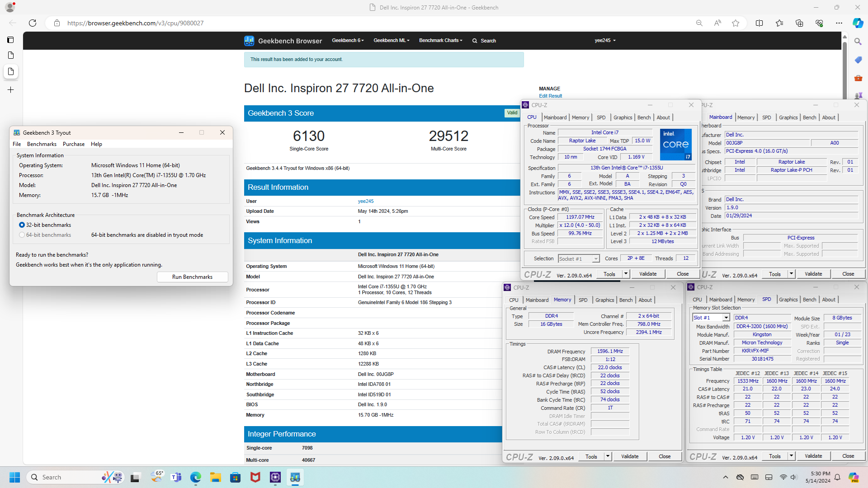Open browser Collections
868x488 pixels.
(x=799, y=23)
